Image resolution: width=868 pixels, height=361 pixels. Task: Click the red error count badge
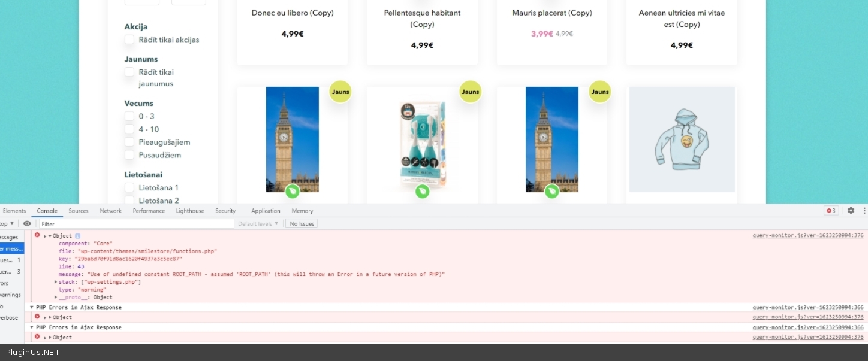831,211
